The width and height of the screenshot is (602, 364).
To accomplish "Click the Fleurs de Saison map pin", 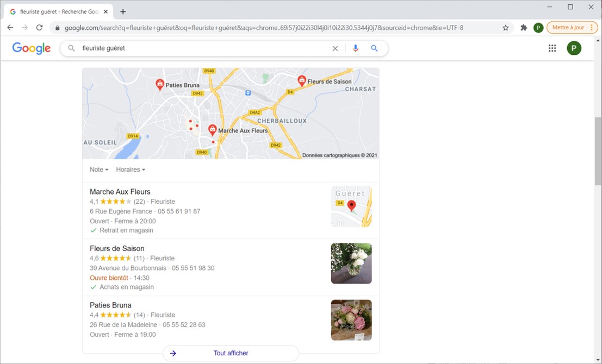I will pyautogui.click(x=302, y=81).
